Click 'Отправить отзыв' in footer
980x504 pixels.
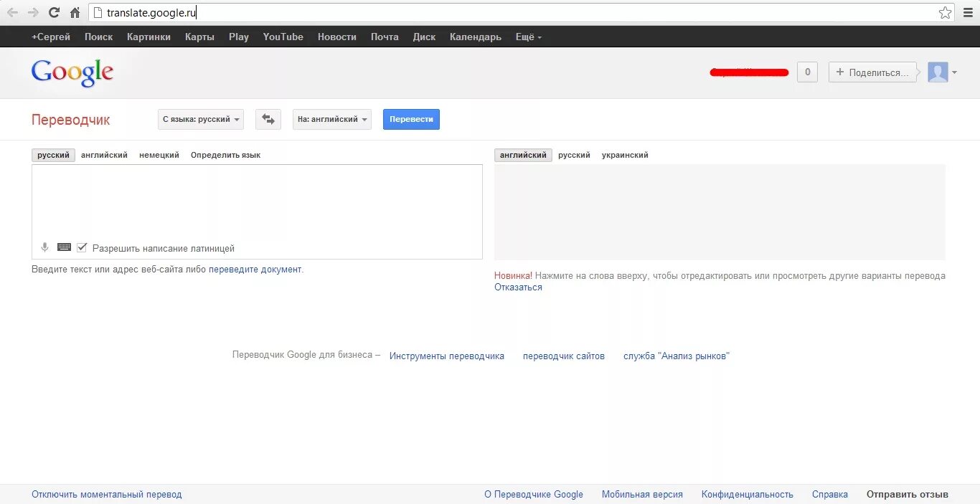click(908, 495)
